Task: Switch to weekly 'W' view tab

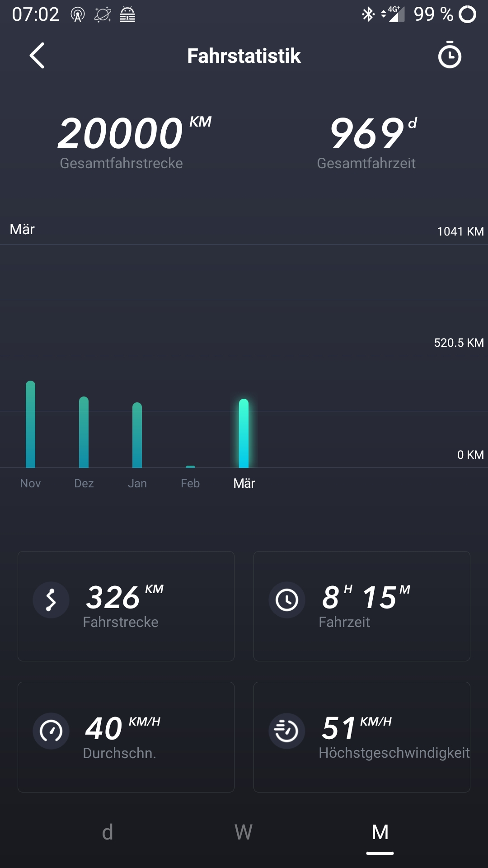Action: [244, 832]
